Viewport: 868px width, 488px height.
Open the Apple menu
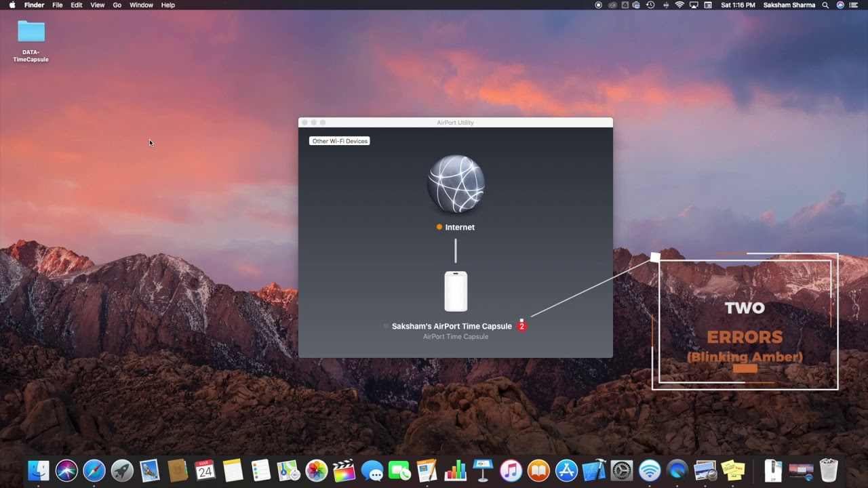pos(12,5)
